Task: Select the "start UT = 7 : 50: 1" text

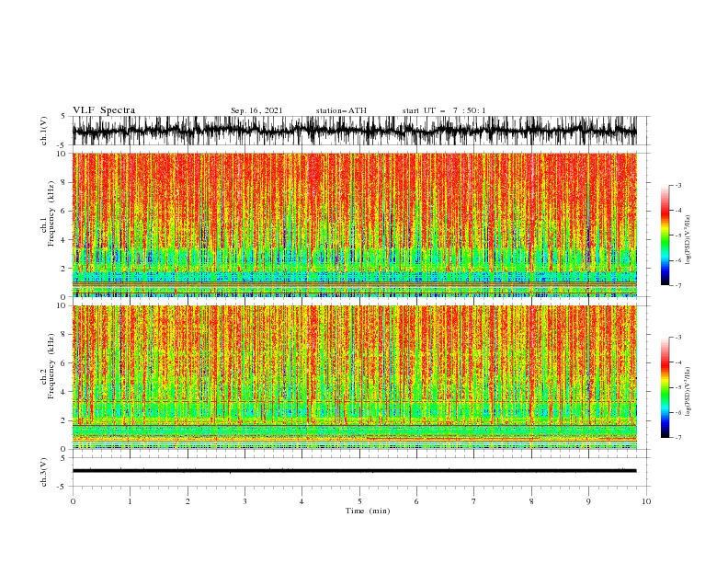Action: [444, 110]
